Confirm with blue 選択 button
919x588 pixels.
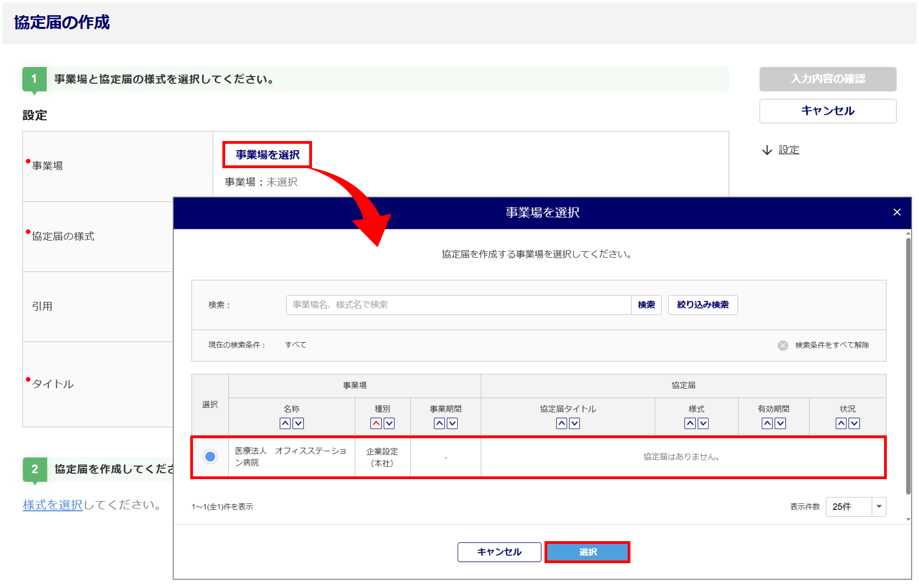(x=587, y=552)
